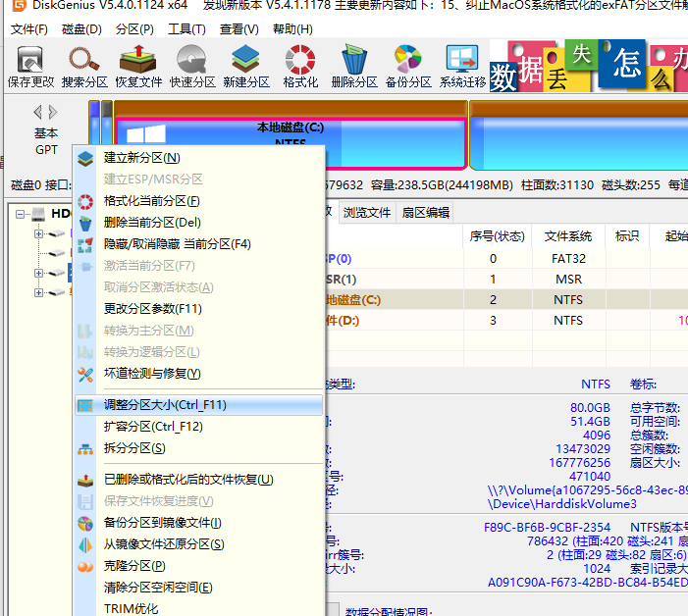Image resolution: width=688 pixels, height=616 pixels.
Task: Choose 删除当前分区(Del) from context menu
Action: click(199, 223)
